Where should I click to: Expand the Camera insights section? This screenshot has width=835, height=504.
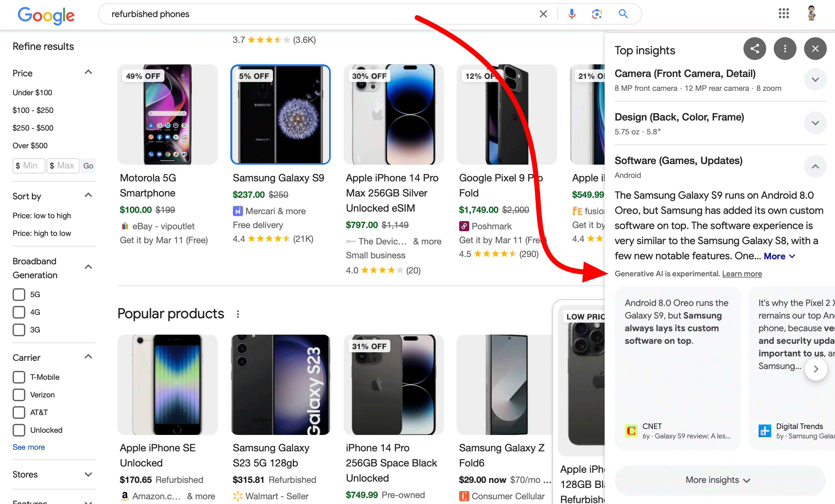815,79
